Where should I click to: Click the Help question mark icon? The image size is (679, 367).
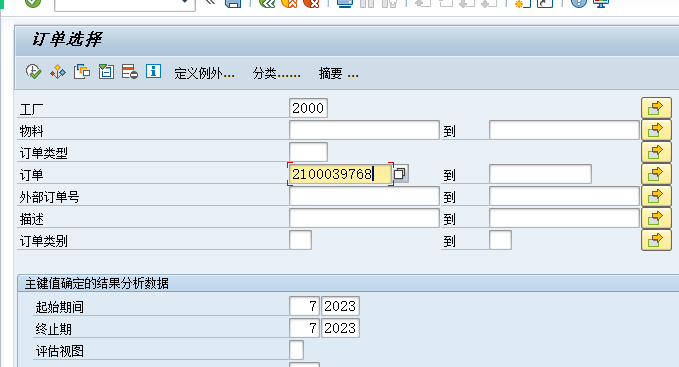click(579, 3)
